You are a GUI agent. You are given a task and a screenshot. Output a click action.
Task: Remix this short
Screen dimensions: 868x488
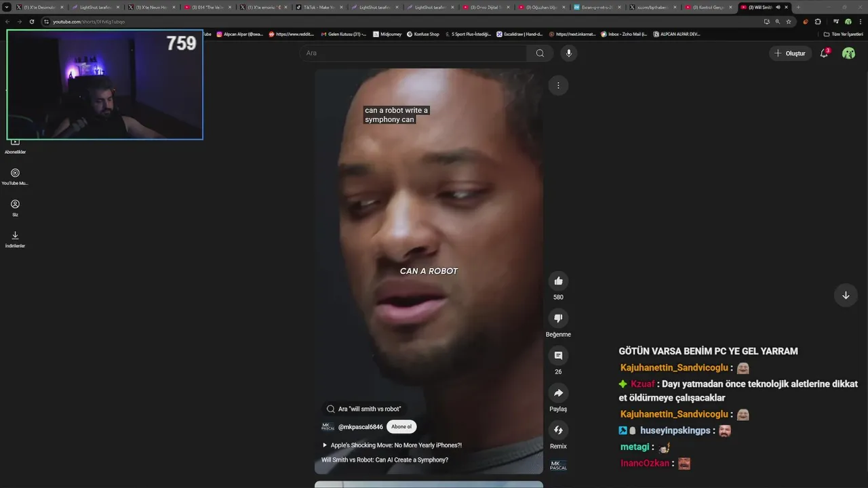coord(558,430)
